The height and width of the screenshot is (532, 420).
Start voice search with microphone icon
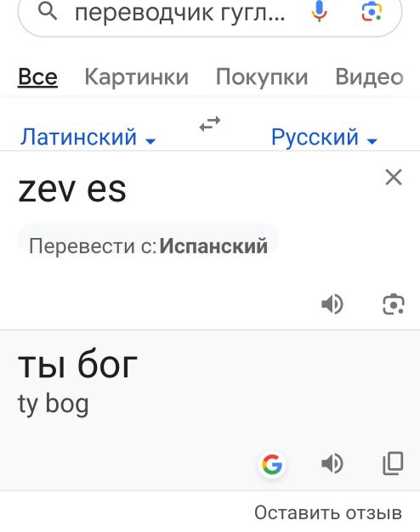coord(319,11)
